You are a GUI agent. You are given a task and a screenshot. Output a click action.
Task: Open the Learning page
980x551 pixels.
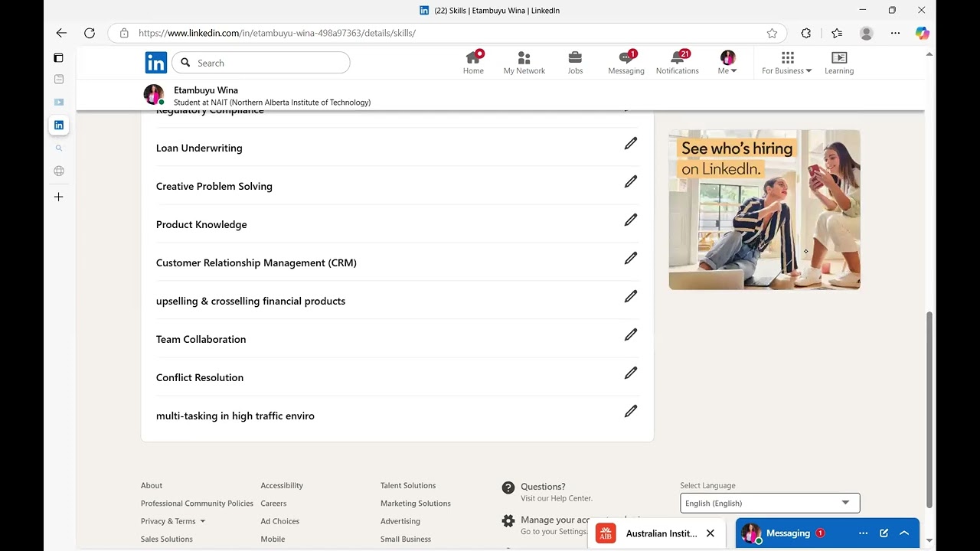coord(839,63)
